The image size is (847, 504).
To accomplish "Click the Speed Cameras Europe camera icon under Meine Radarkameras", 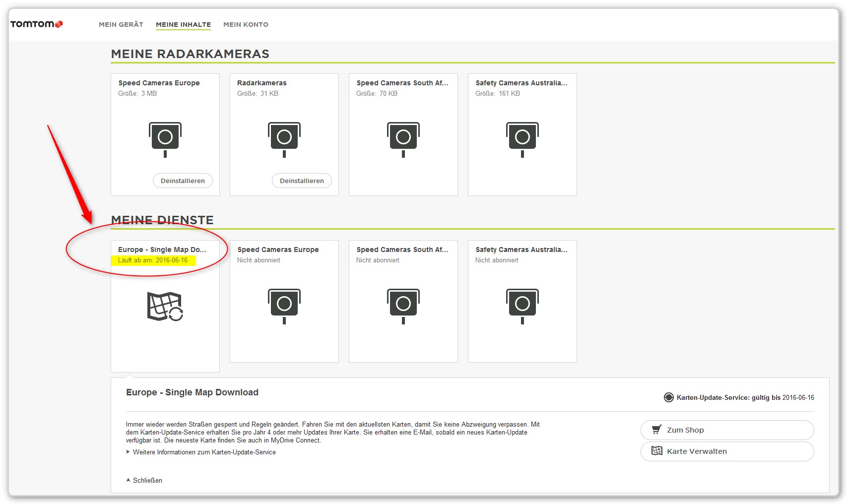I will tap(165, 139).
